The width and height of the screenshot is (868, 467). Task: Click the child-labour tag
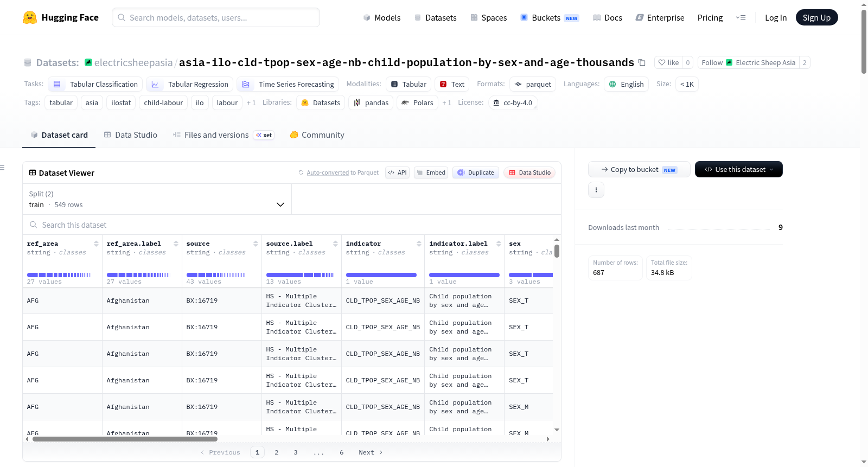pyautogui.click(x=163, y=103)
